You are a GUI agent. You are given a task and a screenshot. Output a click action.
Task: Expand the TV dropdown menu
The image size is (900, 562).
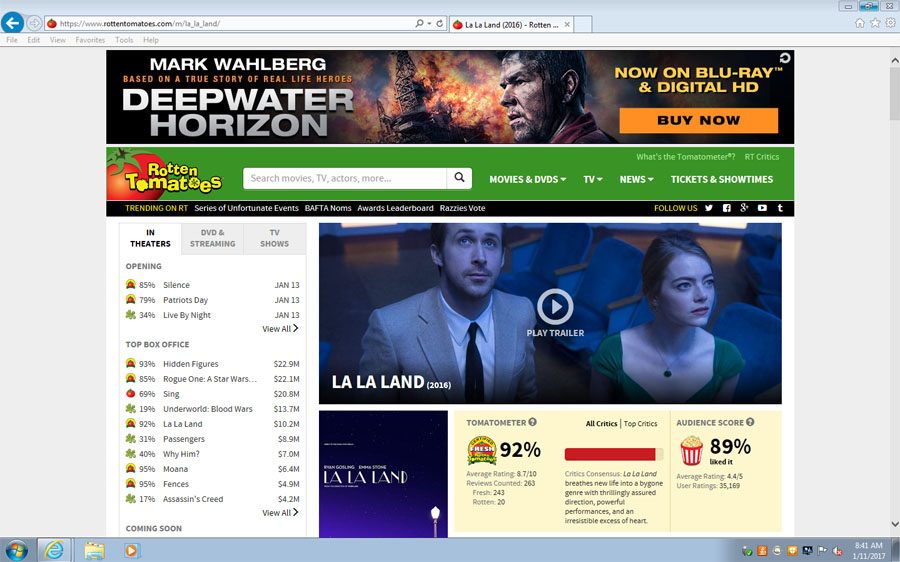coord(593,179)
